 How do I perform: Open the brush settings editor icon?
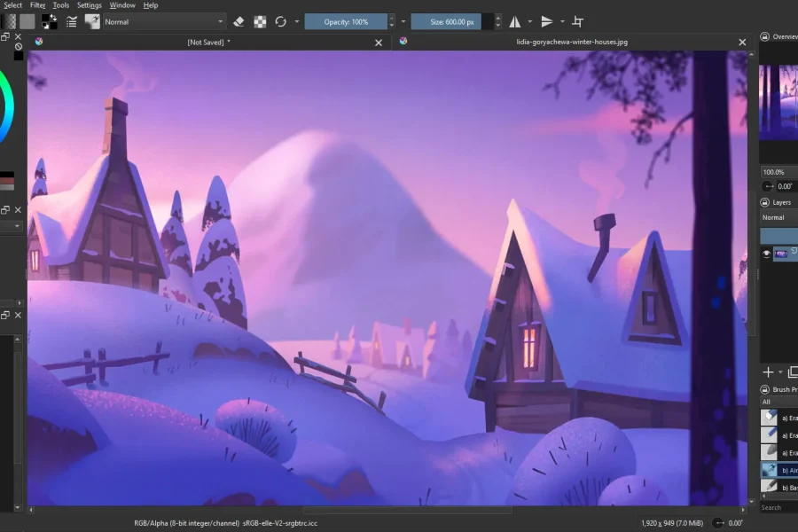tap(72, 21)
